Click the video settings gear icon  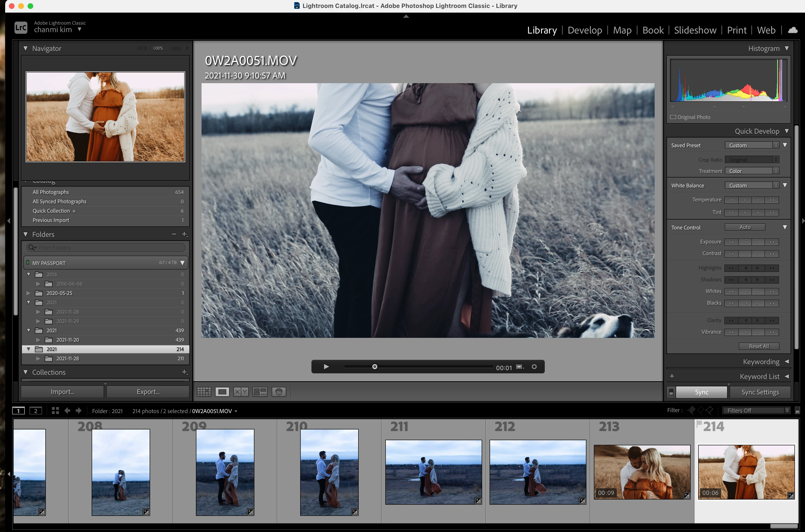[x=534, y=367]
